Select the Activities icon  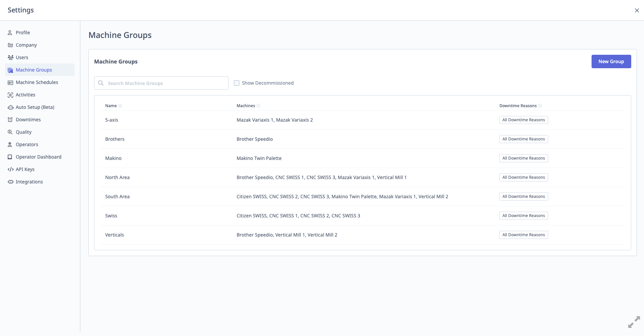(x=10, y=94)
